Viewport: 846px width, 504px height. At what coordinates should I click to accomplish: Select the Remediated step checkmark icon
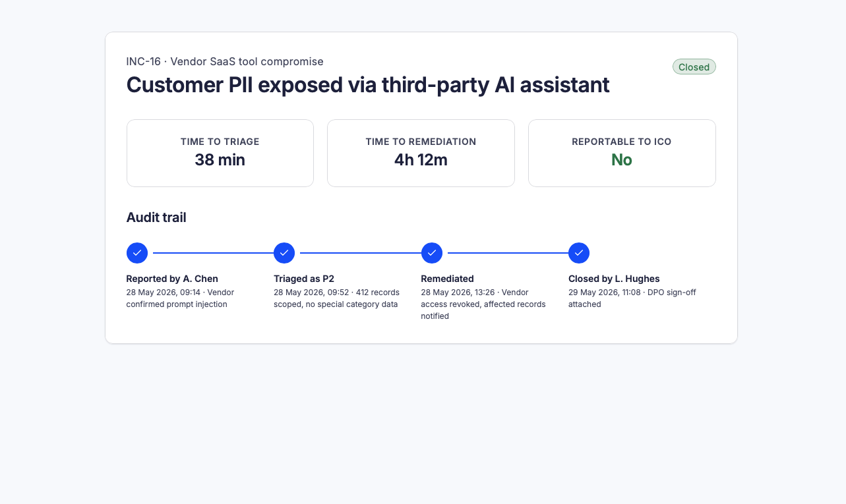point(432,253)
